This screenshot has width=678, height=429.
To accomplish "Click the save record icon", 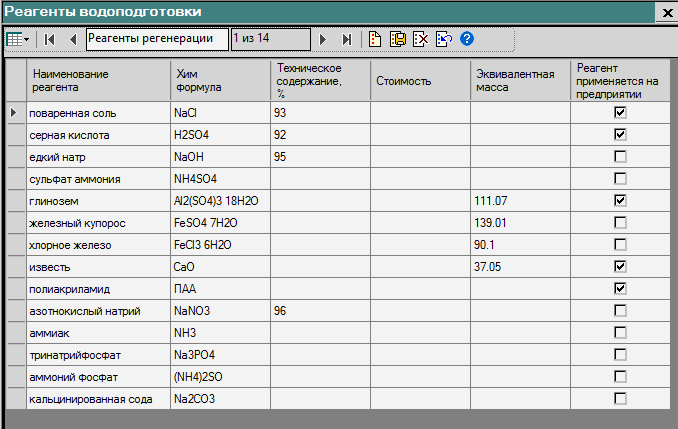I will coord(398,39).
